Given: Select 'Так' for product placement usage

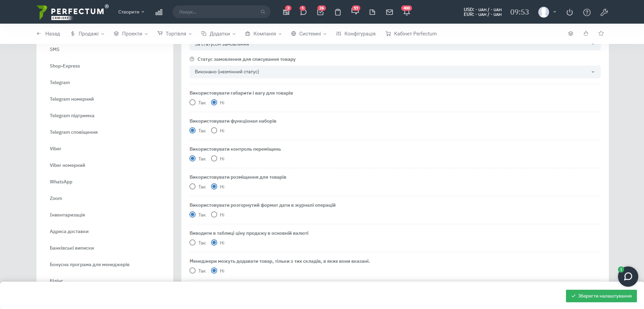Looking at the screenshot, I should (192, 187).
